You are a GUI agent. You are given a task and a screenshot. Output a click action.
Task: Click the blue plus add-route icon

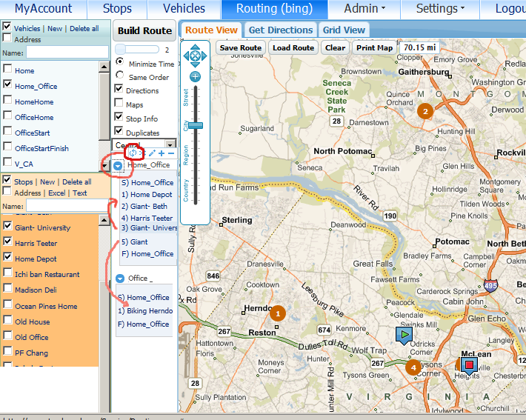162,153
